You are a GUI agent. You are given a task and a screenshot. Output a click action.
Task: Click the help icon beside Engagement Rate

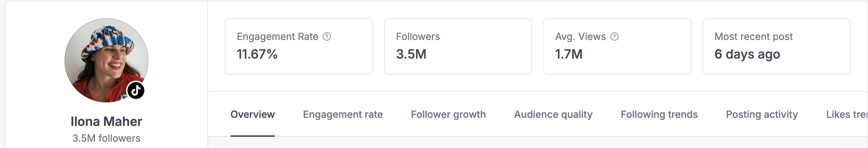tap(327, 36)
